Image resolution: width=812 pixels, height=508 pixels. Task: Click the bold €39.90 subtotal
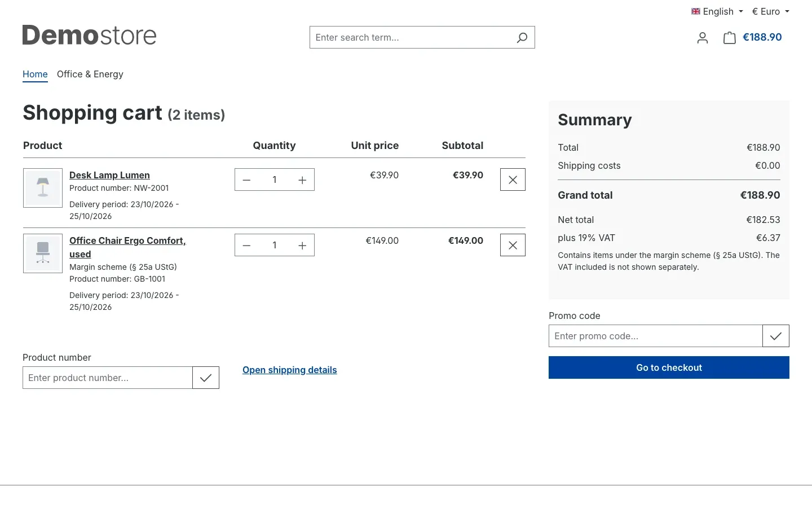click(x=468, y=175)
